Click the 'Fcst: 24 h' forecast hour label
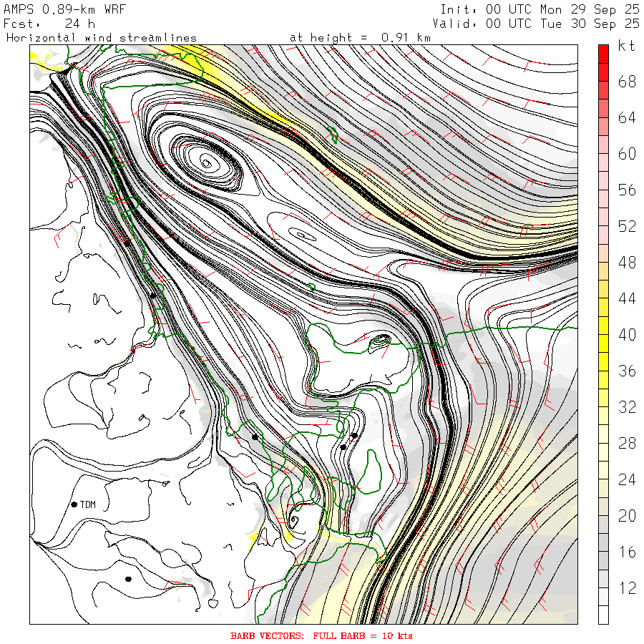 point(49,24)
